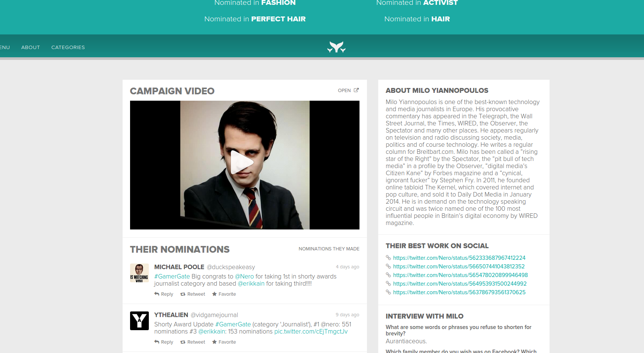View NOMINATIONS THEY MADE

click(x=329, y=249)
